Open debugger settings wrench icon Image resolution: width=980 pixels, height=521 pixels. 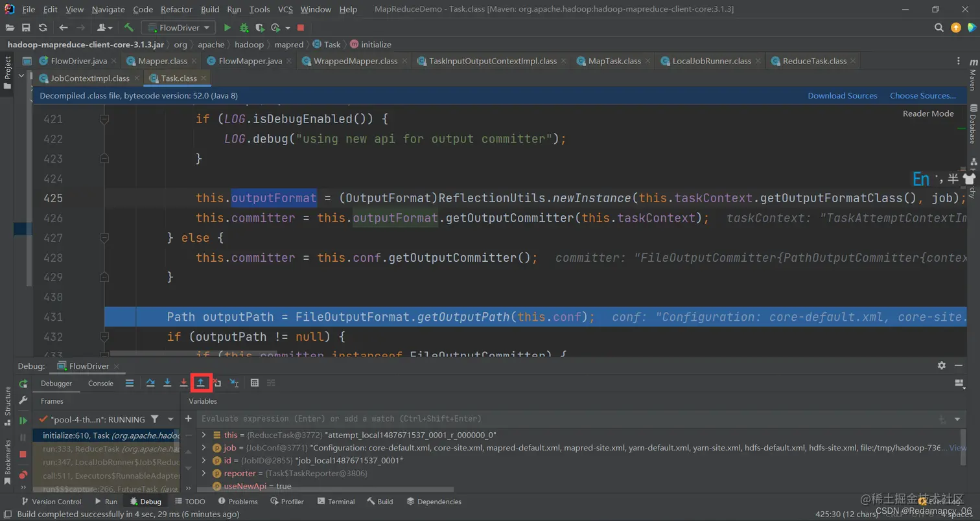point(23,400)
